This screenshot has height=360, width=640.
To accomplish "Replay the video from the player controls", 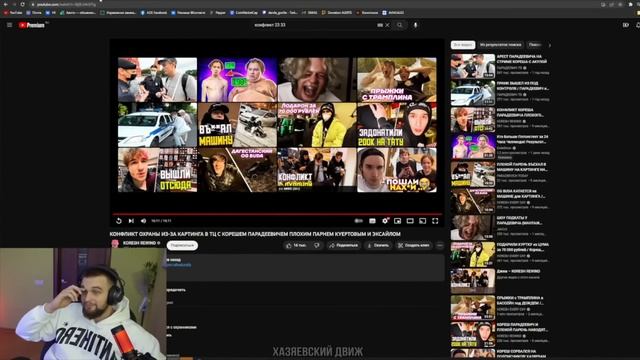I will [x=119, y=221].
